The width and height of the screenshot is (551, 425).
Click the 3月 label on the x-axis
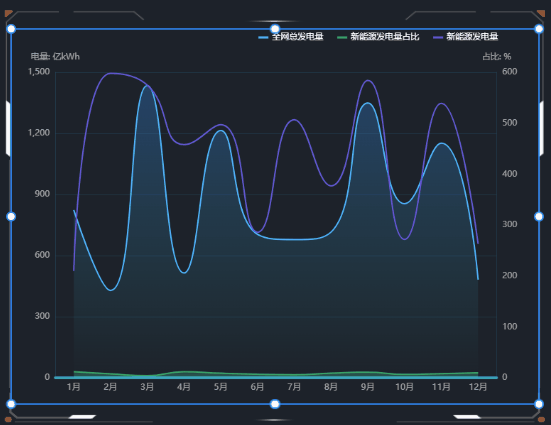[147, 387]
